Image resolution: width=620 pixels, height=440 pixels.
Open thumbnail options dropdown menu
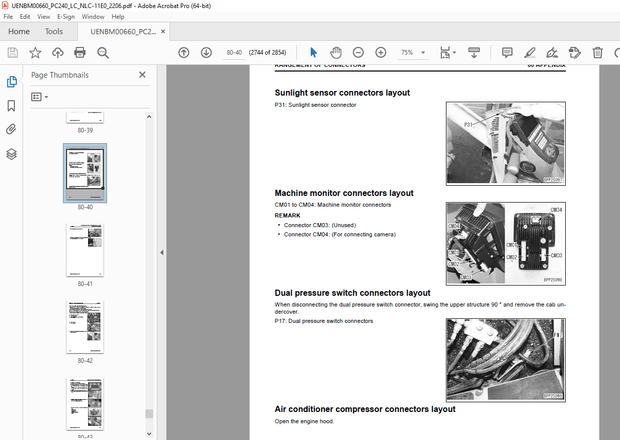(40, 97)
